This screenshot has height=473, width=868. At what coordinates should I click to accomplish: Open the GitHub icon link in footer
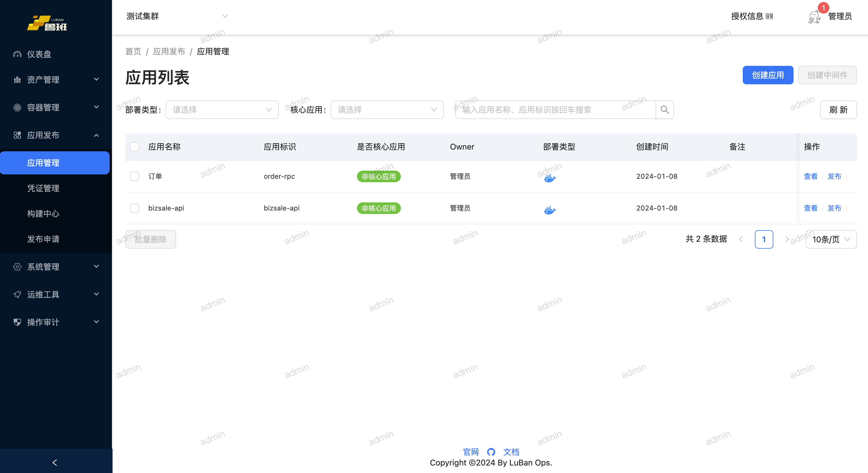491,452
